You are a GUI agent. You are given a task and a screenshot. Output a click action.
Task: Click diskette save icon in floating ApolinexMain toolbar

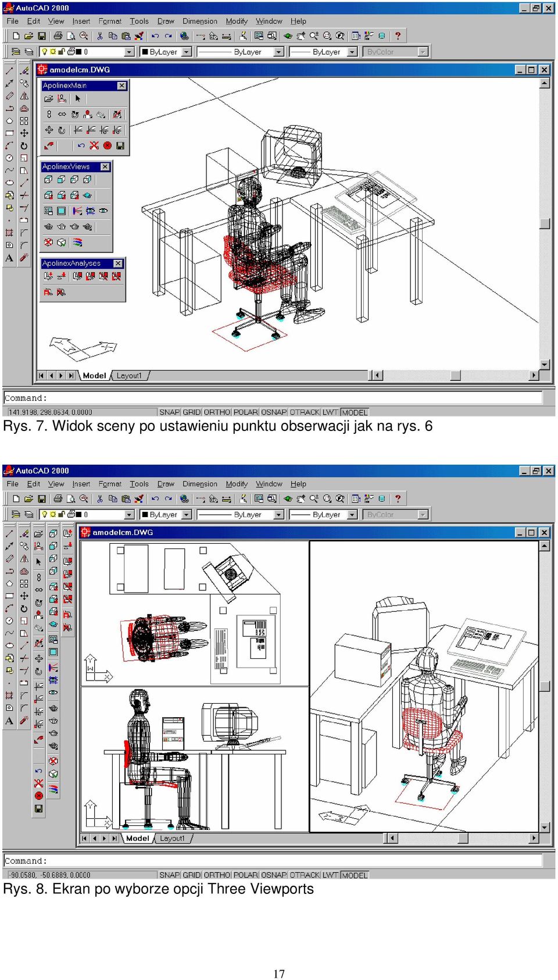[x=120, y=145]
